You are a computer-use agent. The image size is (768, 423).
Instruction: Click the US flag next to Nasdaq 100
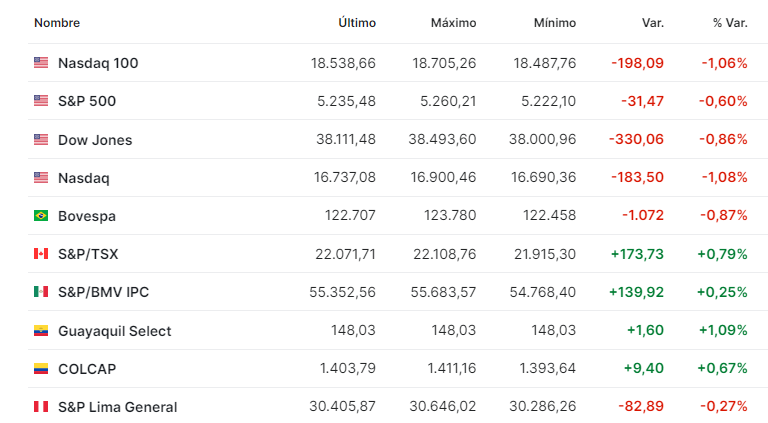click(41, 63)
